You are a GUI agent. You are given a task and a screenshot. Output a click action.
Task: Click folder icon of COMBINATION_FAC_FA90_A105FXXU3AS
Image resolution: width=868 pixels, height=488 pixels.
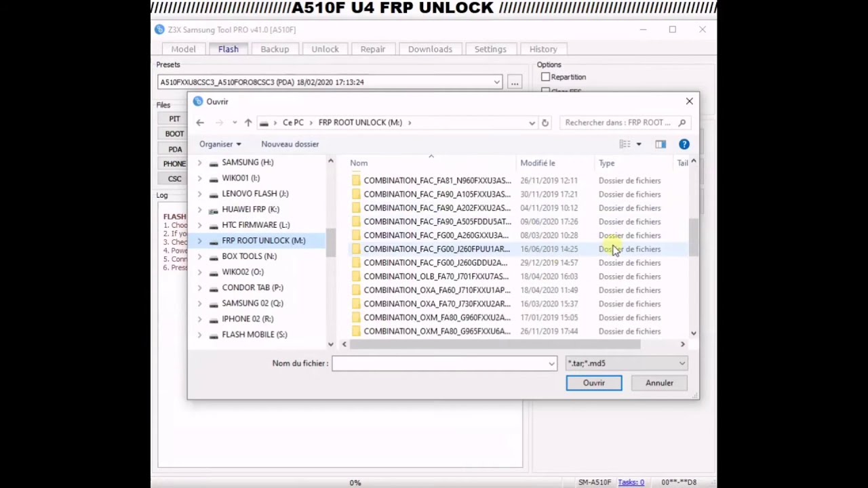(x=356, y=194)
